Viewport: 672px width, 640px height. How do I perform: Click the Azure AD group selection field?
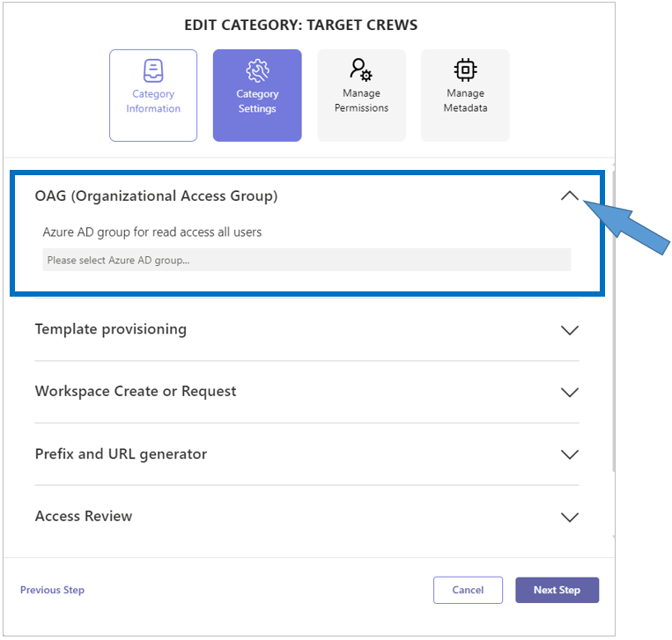coord(306,260)
